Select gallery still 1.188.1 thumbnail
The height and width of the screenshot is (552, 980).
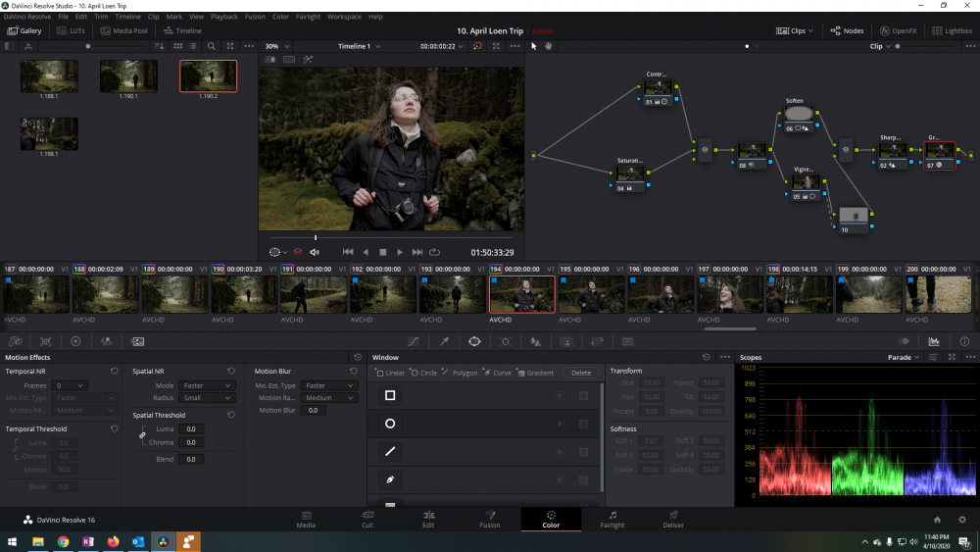click(x=48, y=76)
